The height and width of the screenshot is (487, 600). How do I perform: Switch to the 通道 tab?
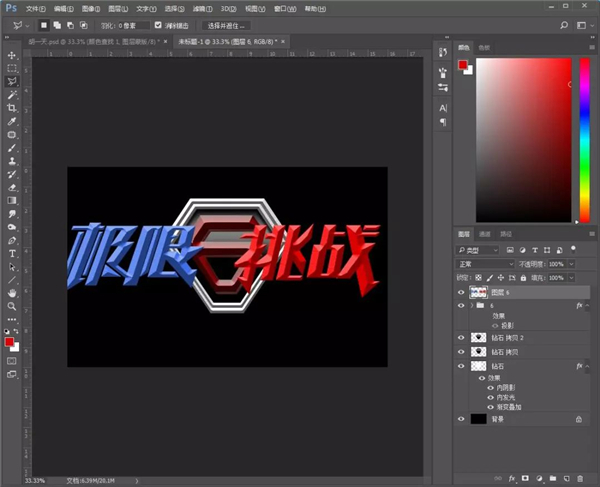point(485,234)
